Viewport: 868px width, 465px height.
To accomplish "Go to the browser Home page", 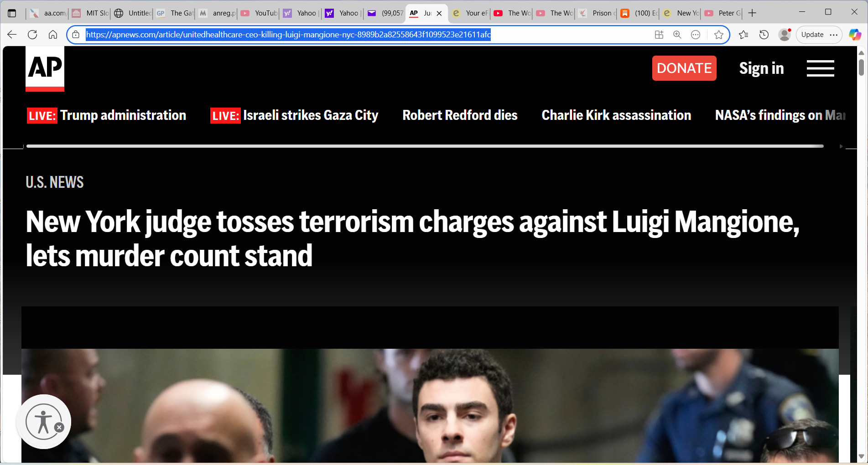I will (x=53, y=35).
